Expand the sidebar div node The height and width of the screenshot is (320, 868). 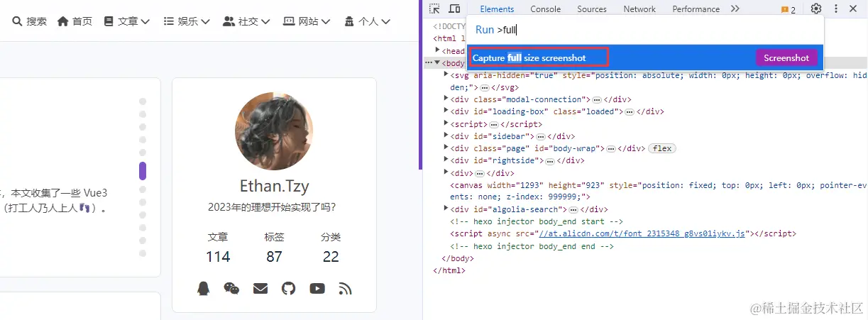tap(446, 136)
